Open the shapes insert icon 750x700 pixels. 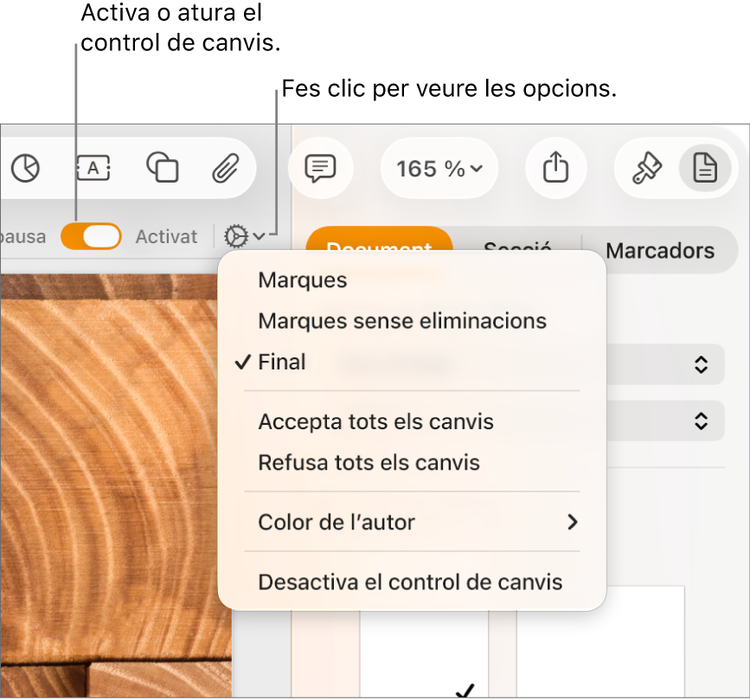click(x=163, y=168)
